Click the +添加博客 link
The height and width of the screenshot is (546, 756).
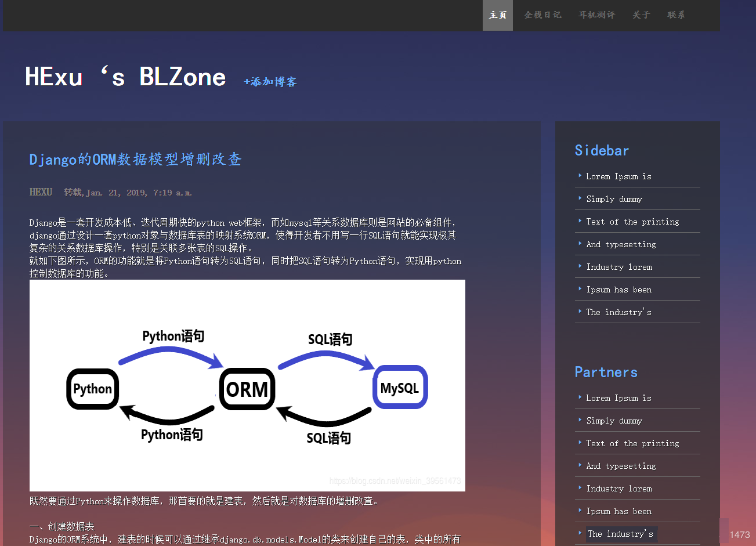pos(270,82)
